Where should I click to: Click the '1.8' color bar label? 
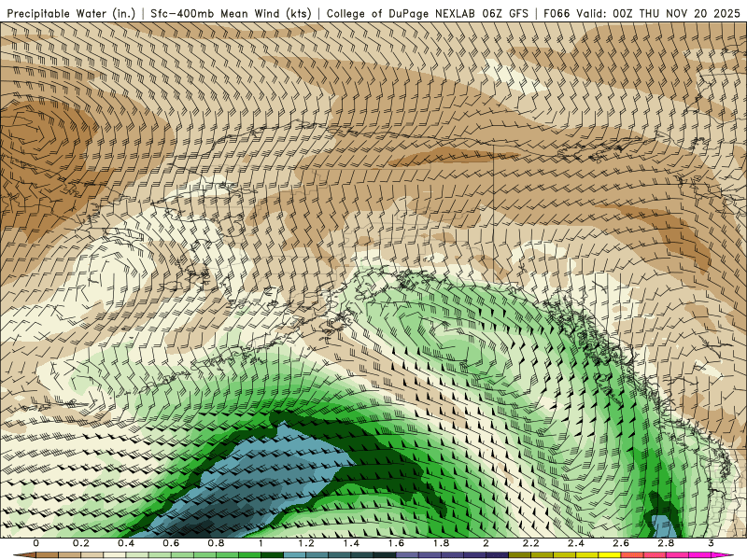(x=441, y=543)
